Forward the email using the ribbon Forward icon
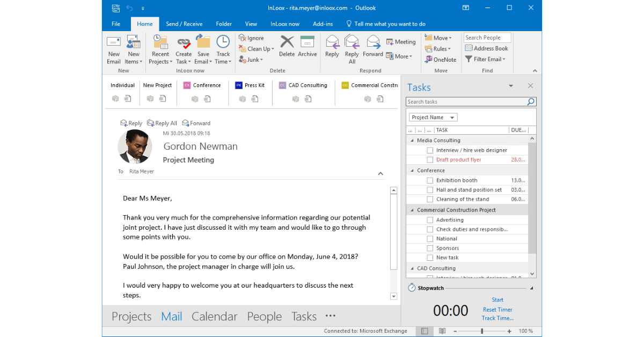The image size is (644, 337). pyautogui.click(x=373, y=42)
